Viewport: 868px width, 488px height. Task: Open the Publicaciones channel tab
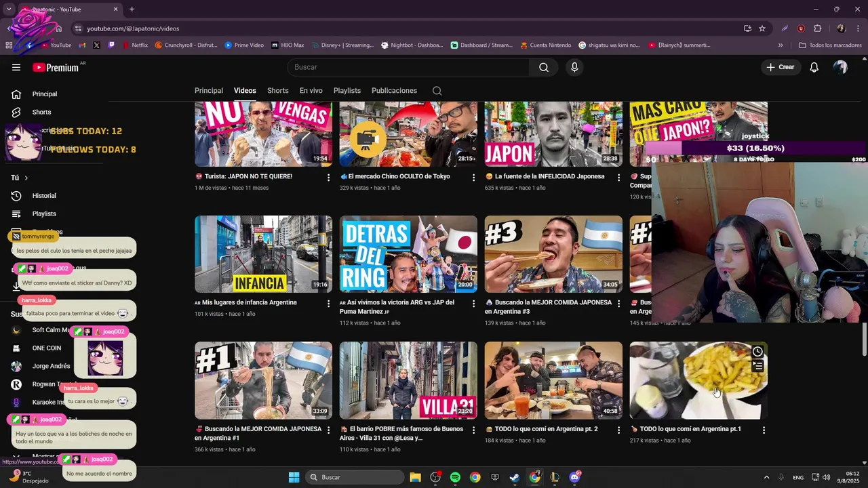[394, 91]
